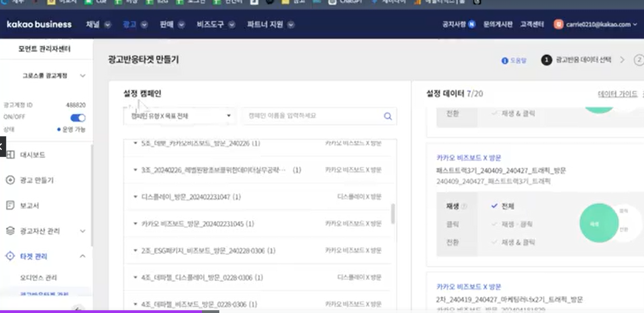Select the 클릭 row label in 패스트트랙3기 card

(x=453, y=224)
